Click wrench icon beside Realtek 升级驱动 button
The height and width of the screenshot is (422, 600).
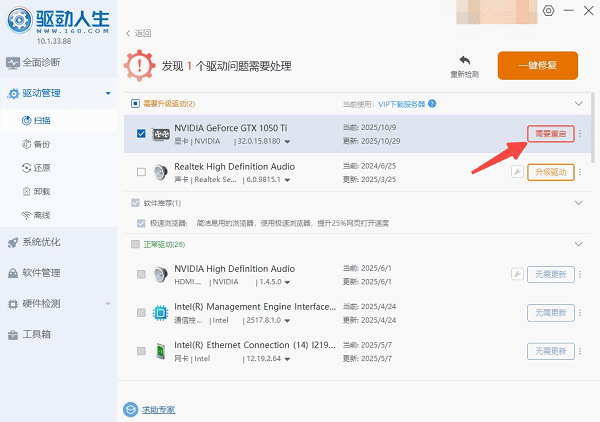(517, 172)
